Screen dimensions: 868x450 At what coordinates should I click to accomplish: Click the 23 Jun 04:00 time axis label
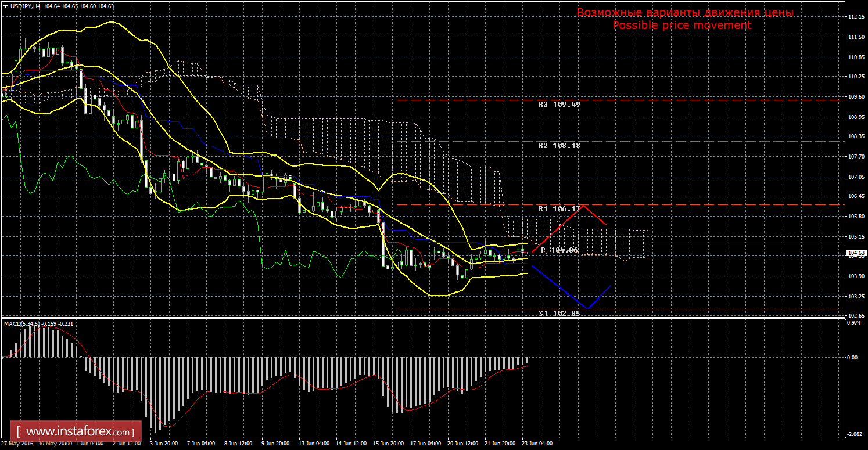click(x=537, y=443)
